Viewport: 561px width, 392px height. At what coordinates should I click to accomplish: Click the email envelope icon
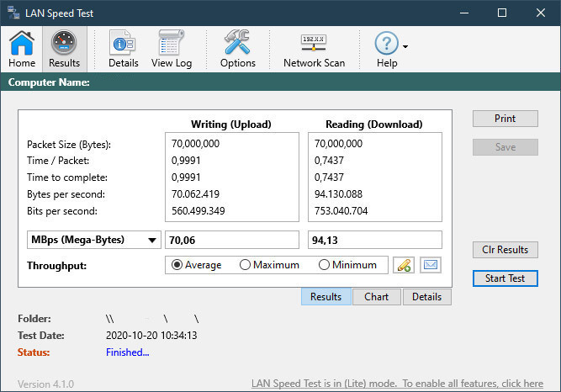tap(431, 265)
